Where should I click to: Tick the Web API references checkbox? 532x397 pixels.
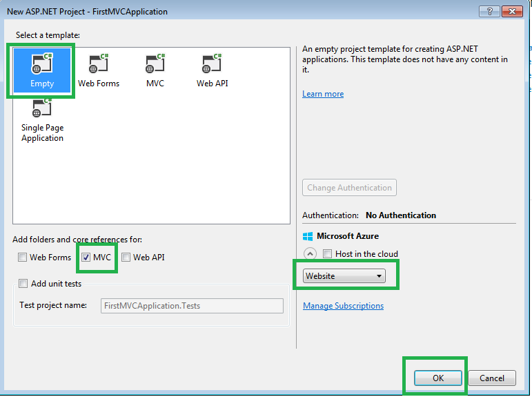126,258
